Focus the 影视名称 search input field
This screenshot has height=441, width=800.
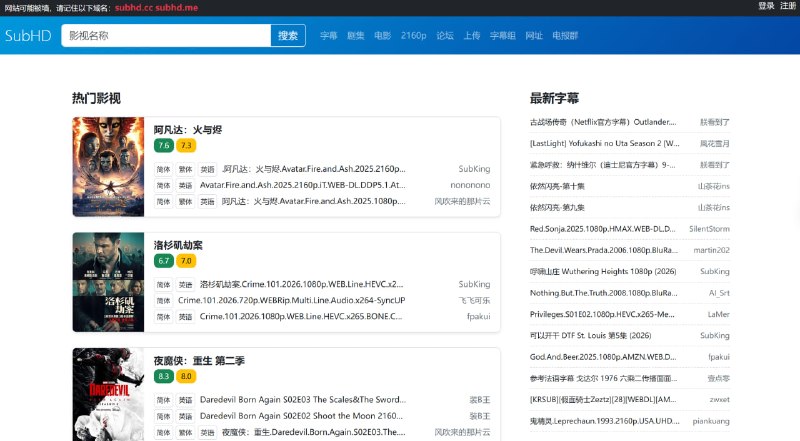165,36
